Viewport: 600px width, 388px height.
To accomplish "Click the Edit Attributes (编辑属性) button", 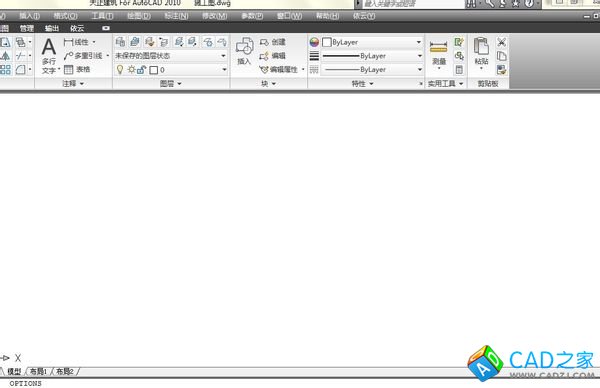I will pyautogui.click(x=279, y=69).
